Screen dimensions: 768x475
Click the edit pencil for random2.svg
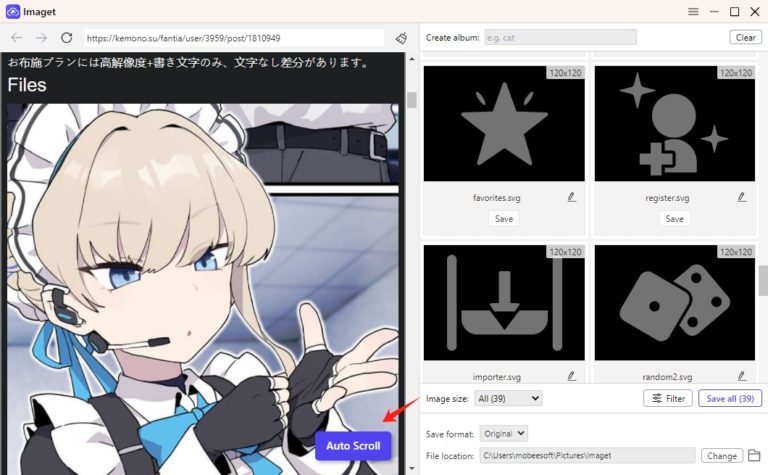[x=742, y=377]
